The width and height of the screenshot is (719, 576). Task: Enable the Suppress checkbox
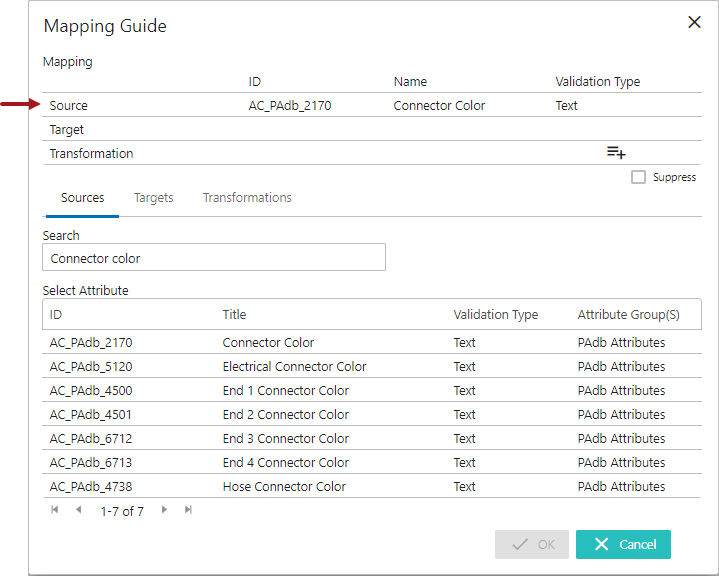click(x=638, y=177)
